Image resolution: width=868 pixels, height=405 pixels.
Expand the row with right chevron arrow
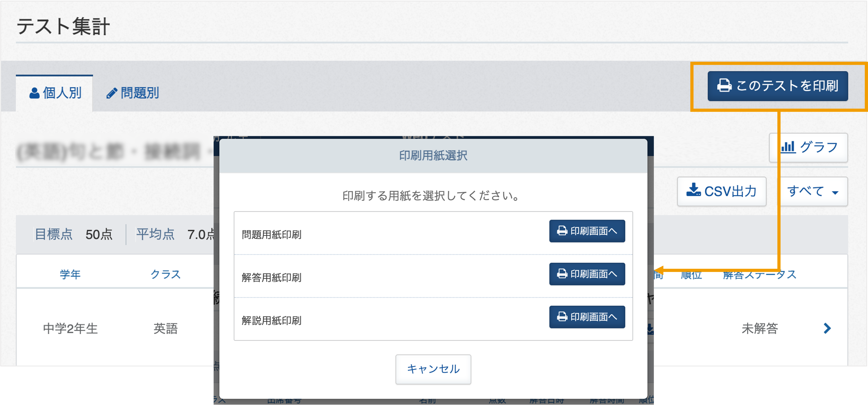tap(827, 328)
